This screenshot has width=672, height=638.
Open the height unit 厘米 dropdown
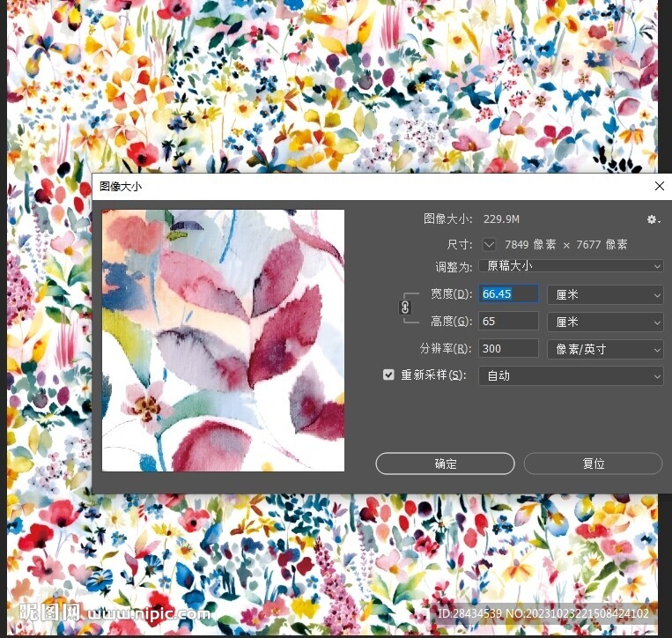(604, 323)
